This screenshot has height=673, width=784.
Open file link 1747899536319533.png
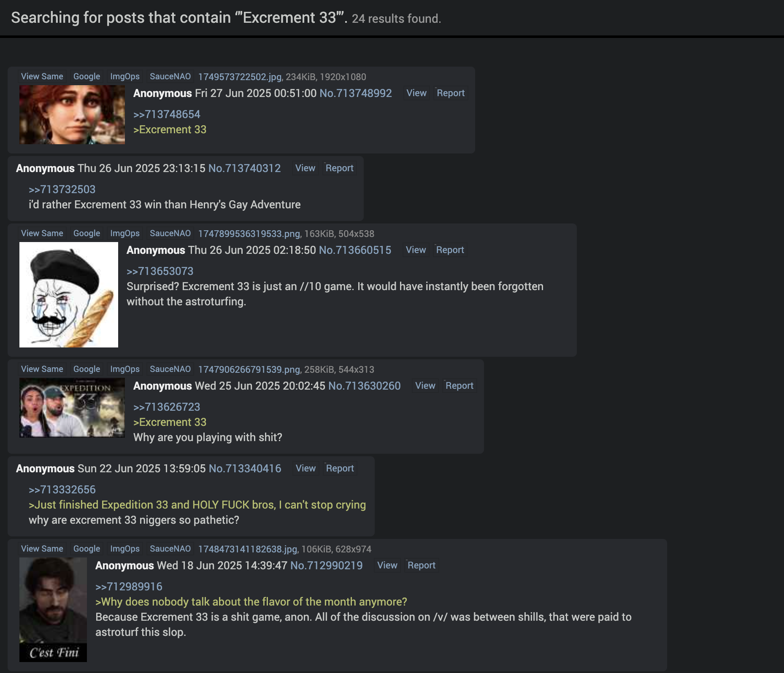(249, 234)
